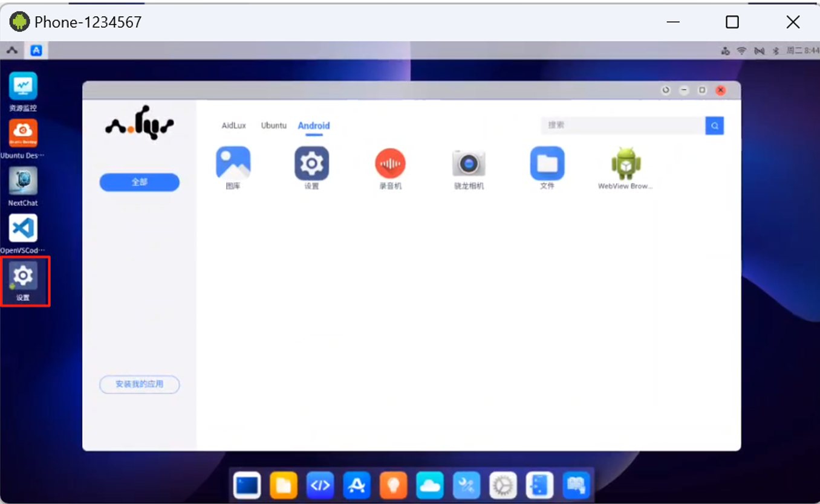Screen dimensions: 820x504
Task: Click the 全部 category button
Action: pyautogui.click(x=140, y=182)
